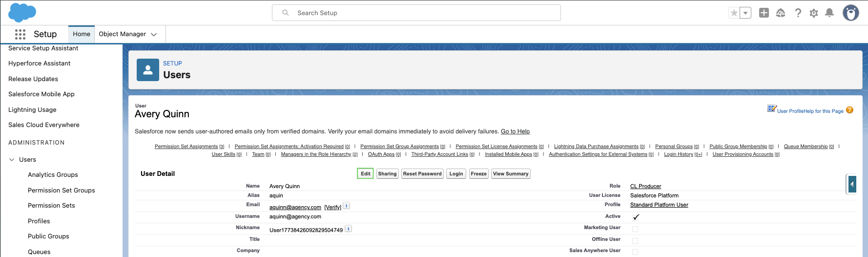Jump to Personal Groups link
868x257 pixels.
(x=677, y=147)
